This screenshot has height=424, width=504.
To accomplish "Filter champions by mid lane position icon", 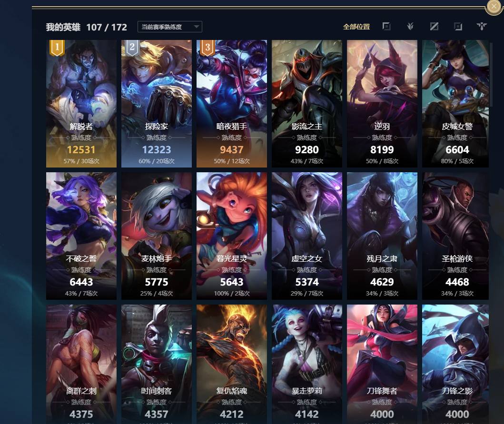I will coord(434,26).
